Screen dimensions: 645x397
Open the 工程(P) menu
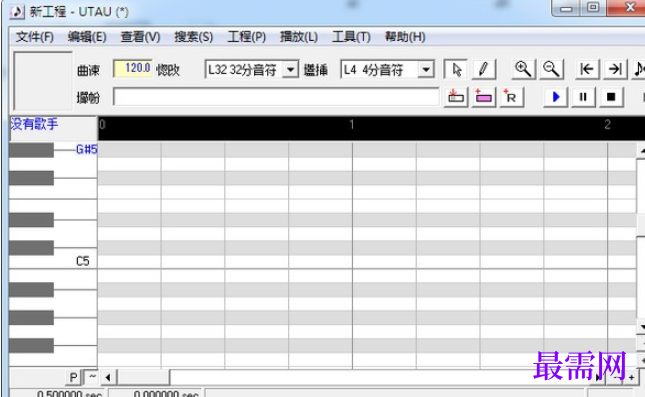246,37
